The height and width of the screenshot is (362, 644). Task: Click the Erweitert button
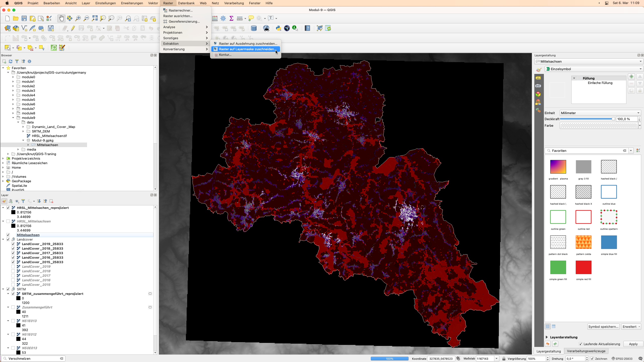[631, 327]
